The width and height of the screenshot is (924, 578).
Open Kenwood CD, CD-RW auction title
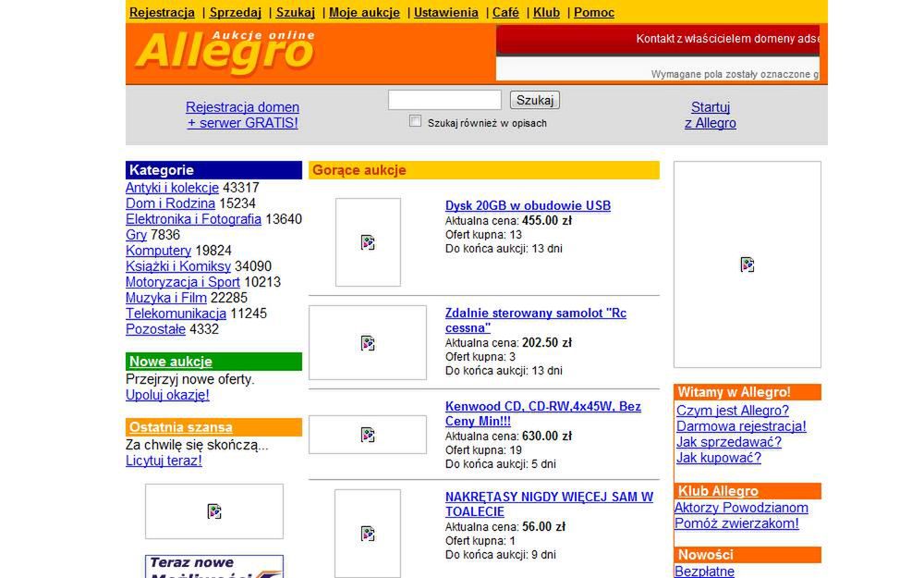(542, 413)
